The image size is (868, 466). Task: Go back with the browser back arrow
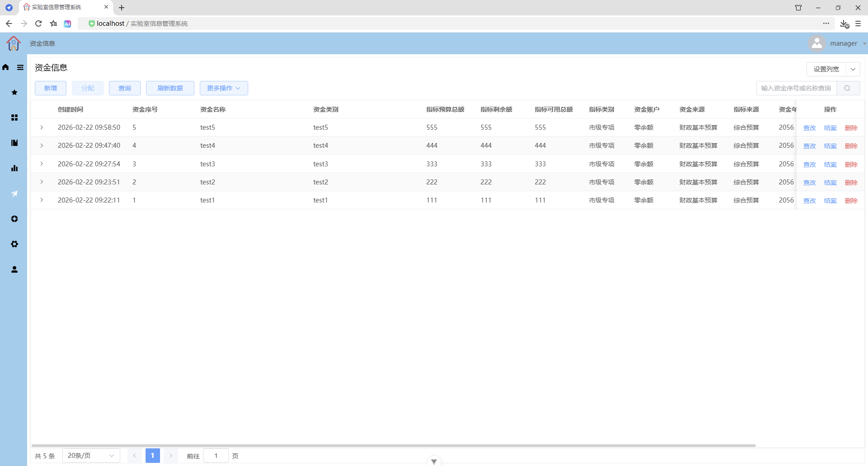click(x=9, y=24)
